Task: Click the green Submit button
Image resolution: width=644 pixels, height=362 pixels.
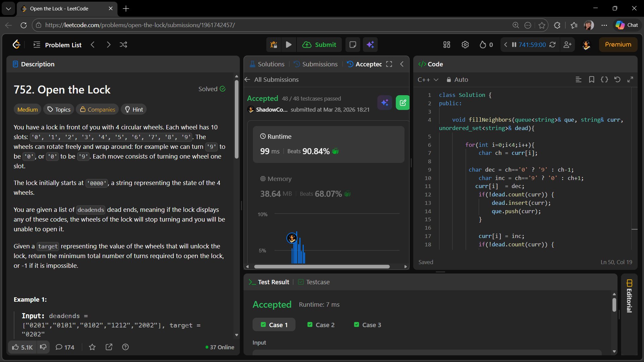Action: tap(319, 45)
